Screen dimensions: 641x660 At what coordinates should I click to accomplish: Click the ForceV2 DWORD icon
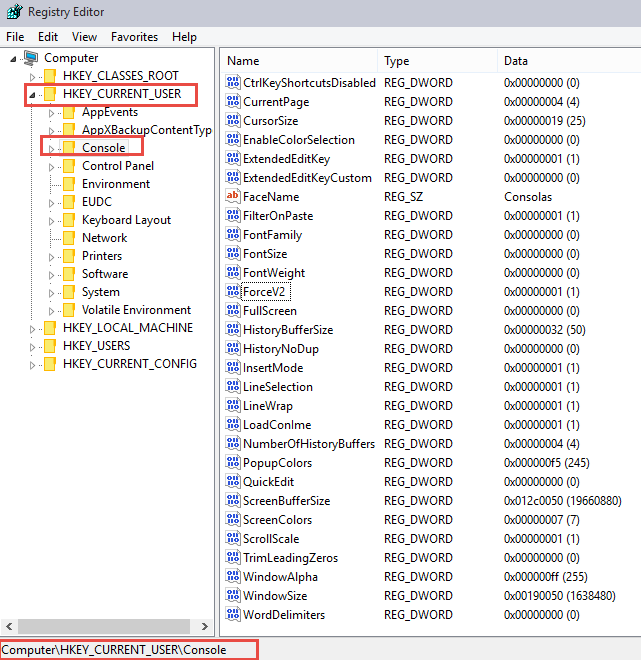pyautogui.click(x=233, y=291)
